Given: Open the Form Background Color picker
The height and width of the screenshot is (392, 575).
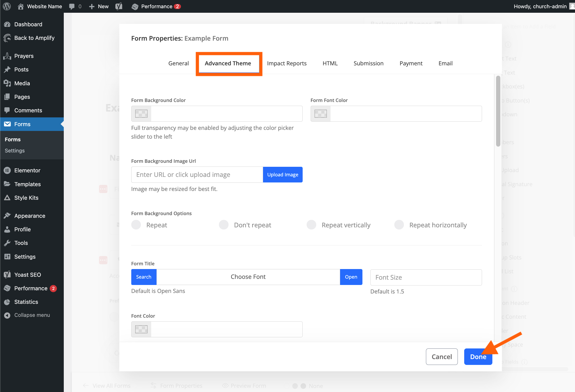Looking at the screenshot, I should 141,113.
